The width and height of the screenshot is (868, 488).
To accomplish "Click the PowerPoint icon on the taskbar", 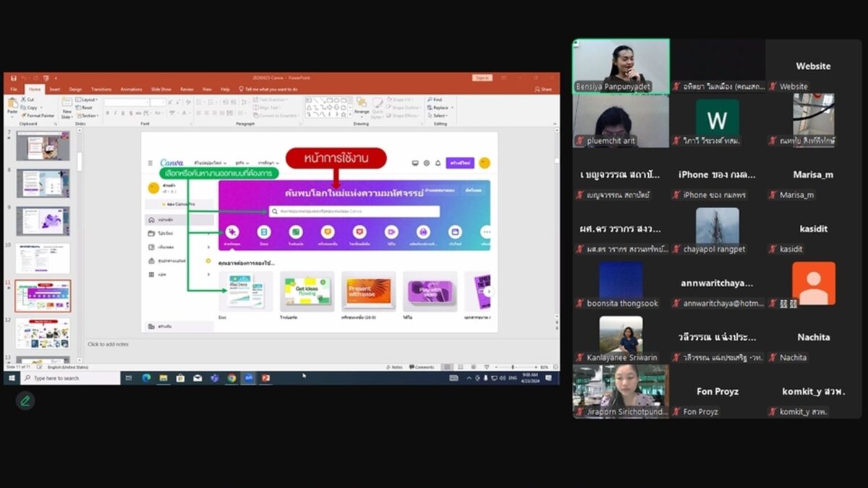I will [265, 378].
